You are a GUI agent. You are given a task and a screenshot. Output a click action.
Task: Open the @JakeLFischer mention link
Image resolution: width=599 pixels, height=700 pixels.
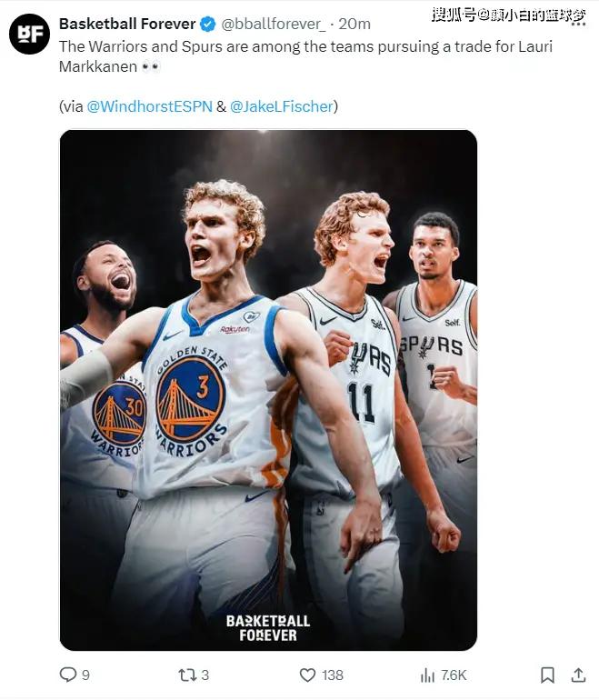pyautogui.click(x=282, y=106)
